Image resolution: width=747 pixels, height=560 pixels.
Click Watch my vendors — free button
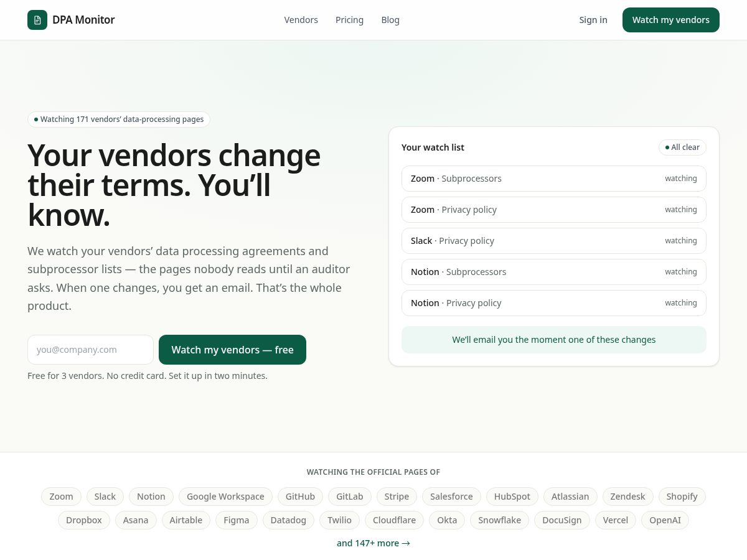point(232,350)
